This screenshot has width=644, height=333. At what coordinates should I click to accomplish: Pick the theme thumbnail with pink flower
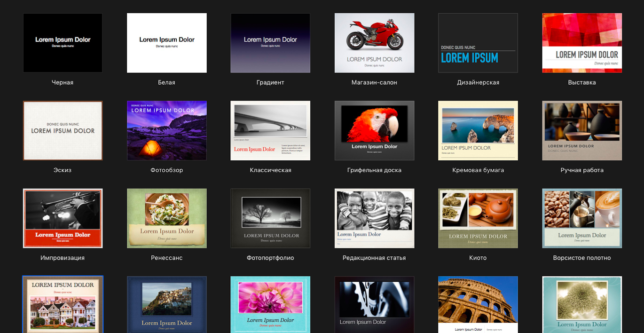(270, 304)
